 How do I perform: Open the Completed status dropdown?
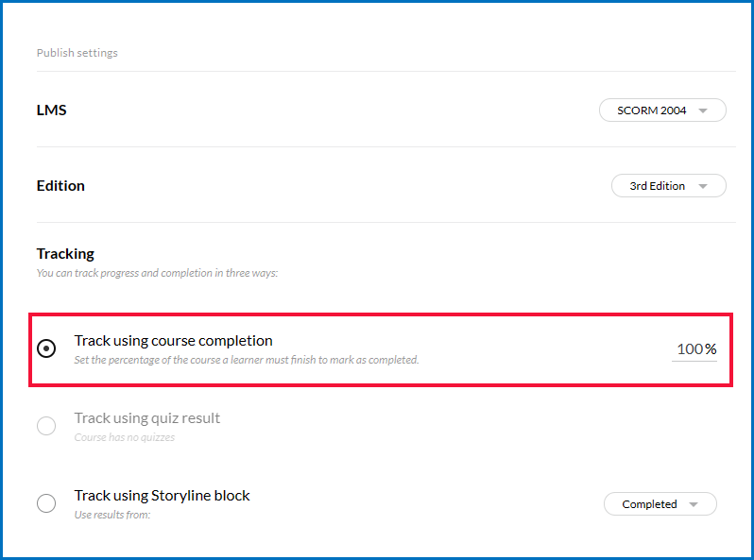660,504
